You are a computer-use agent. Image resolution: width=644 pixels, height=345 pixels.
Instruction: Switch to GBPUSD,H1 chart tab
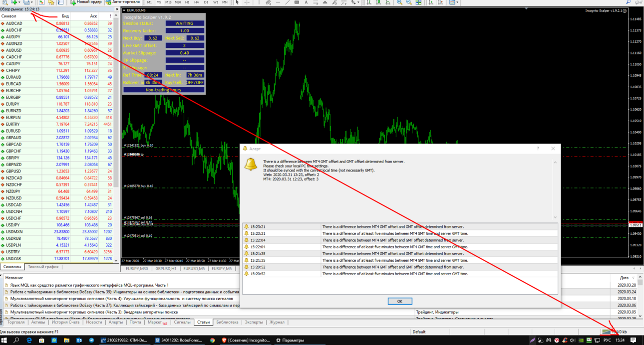166,269
